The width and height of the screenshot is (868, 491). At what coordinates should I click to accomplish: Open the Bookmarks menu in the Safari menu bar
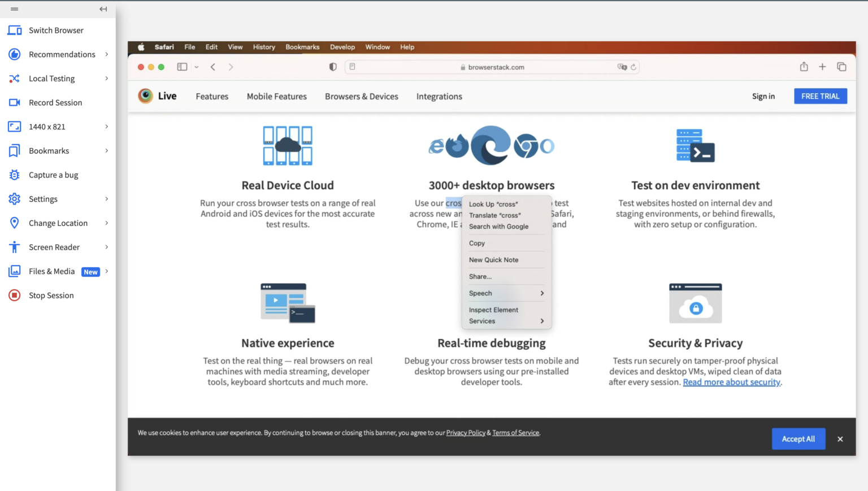coord(302,47)
